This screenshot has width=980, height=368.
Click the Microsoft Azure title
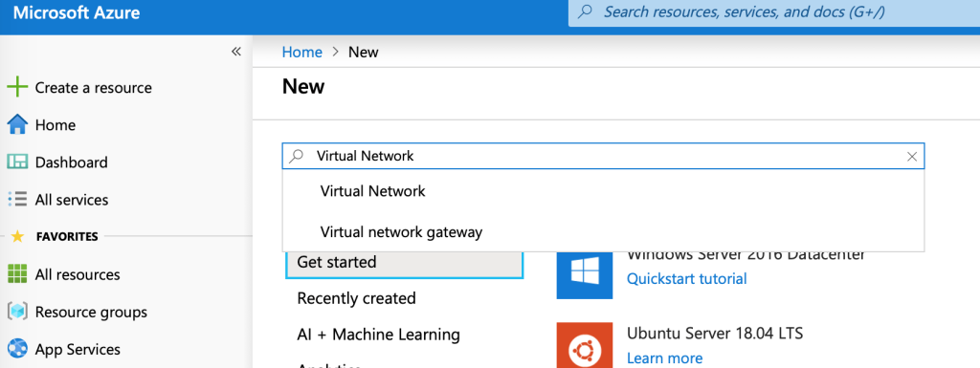[x=77, y=12]
